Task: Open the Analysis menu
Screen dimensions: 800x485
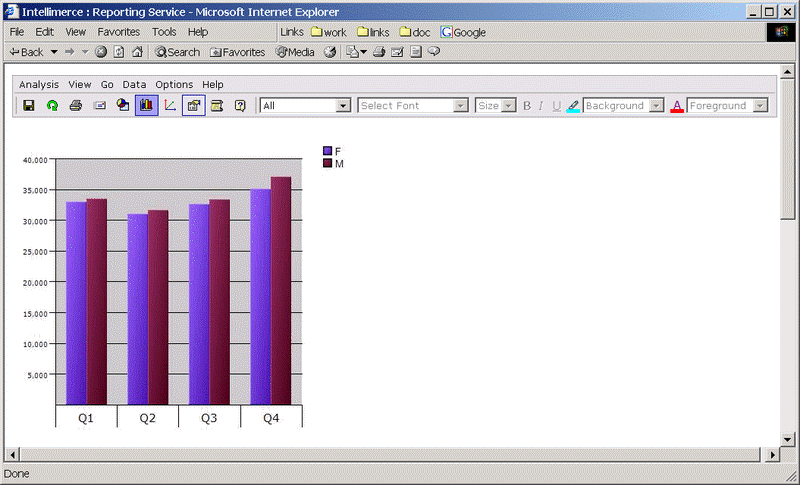Action: click(39, 85)
